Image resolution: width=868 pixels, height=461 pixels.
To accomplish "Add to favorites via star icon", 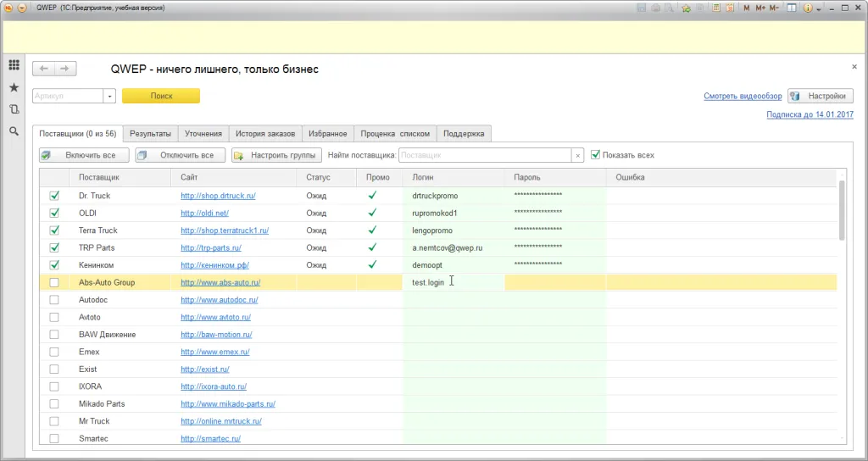I will click(687, 8).
